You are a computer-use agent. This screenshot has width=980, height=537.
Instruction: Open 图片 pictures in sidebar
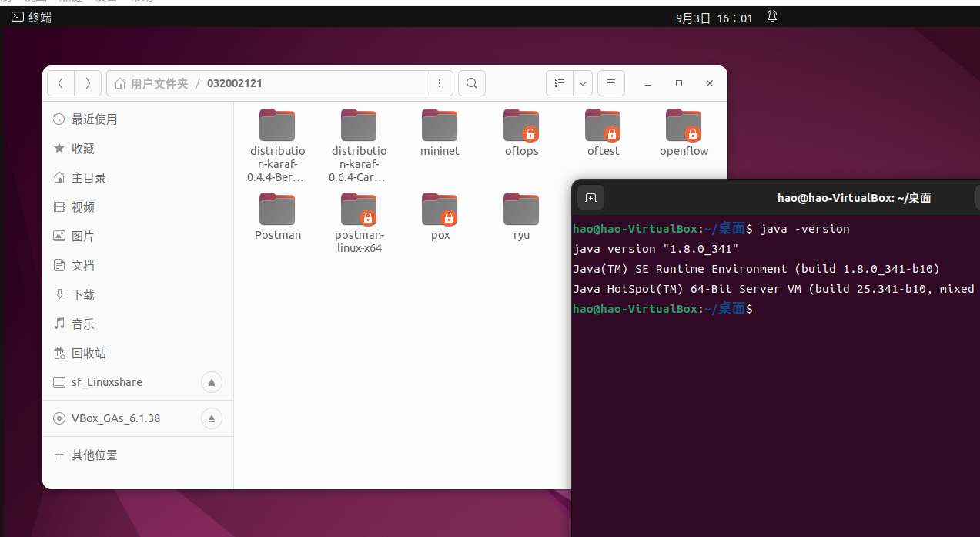point(138,237)
